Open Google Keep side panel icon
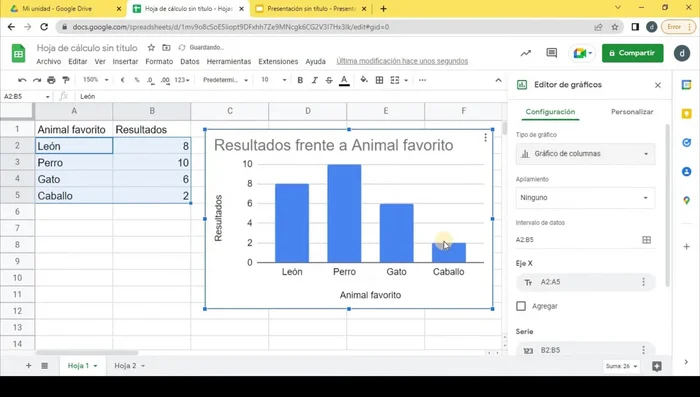Screen dimensions: 700x397 [687, 114]
